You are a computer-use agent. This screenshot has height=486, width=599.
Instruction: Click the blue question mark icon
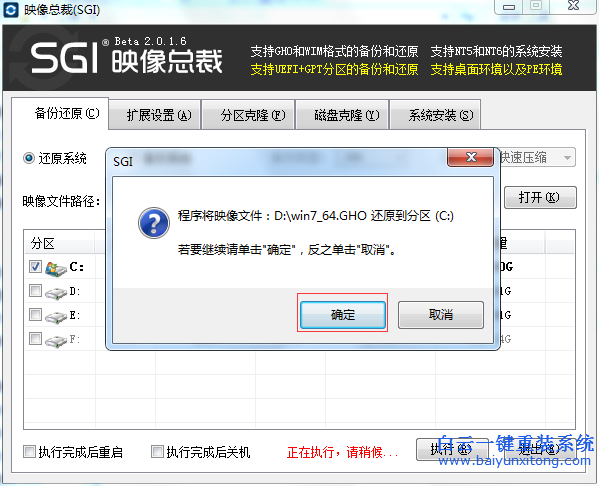pyautogui.click(x=154, y=223)
